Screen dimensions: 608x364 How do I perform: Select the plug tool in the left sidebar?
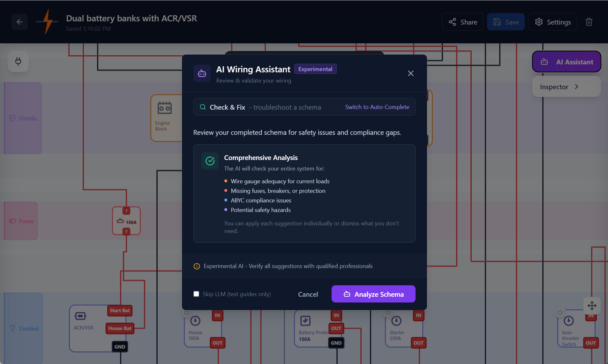coord(18,61)
